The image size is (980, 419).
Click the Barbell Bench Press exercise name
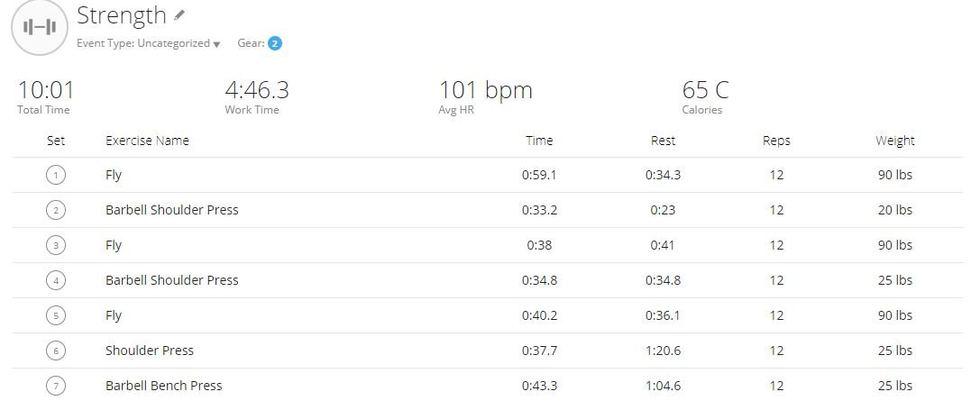point(164,386)
